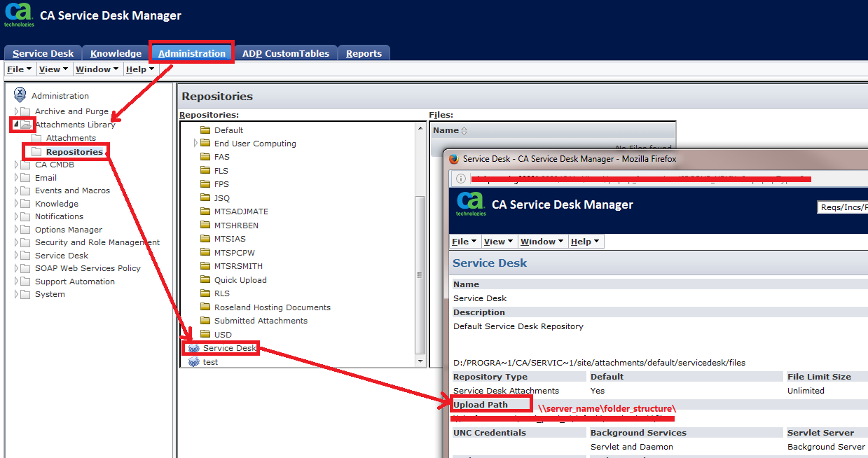Open the Reqs/Incs search dropdown in popup
Viewport: 868px width, 458px height.
(842, 207)
